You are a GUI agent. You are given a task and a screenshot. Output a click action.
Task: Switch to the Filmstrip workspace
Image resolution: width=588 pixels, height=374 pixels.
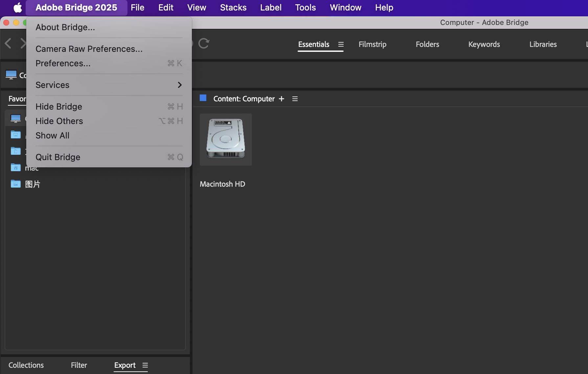click(372, 44)
